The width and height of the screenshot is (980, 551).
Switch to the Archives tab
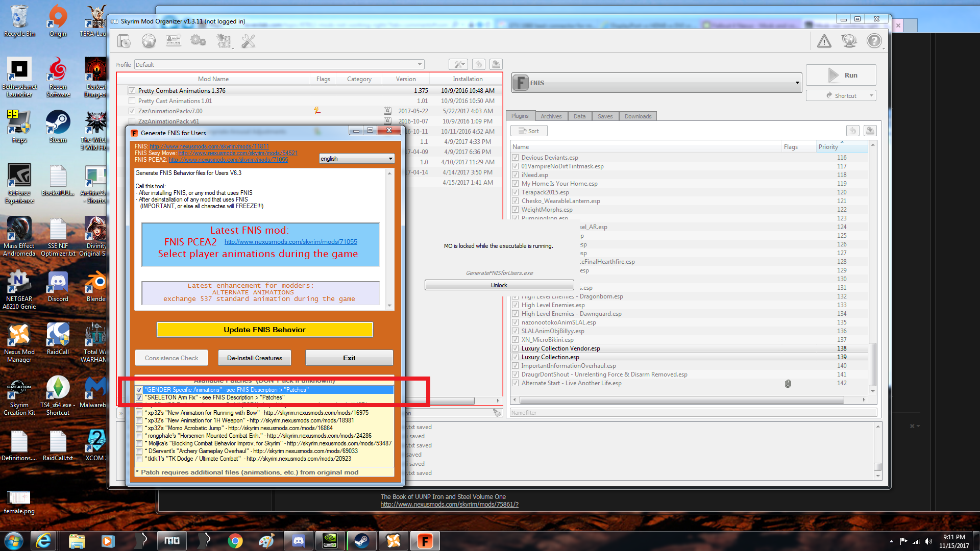click(551, 116)
